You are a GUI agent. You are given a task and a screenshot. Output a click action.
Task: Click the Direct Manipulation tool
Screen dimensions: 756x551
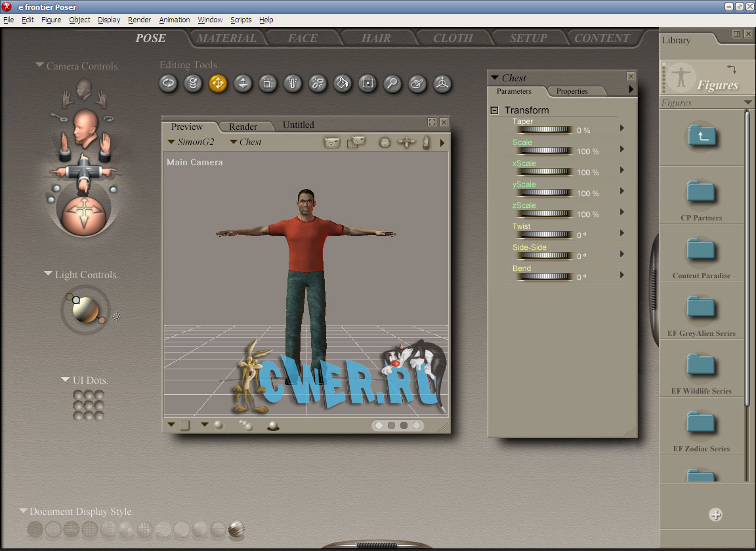pos(442,83)
